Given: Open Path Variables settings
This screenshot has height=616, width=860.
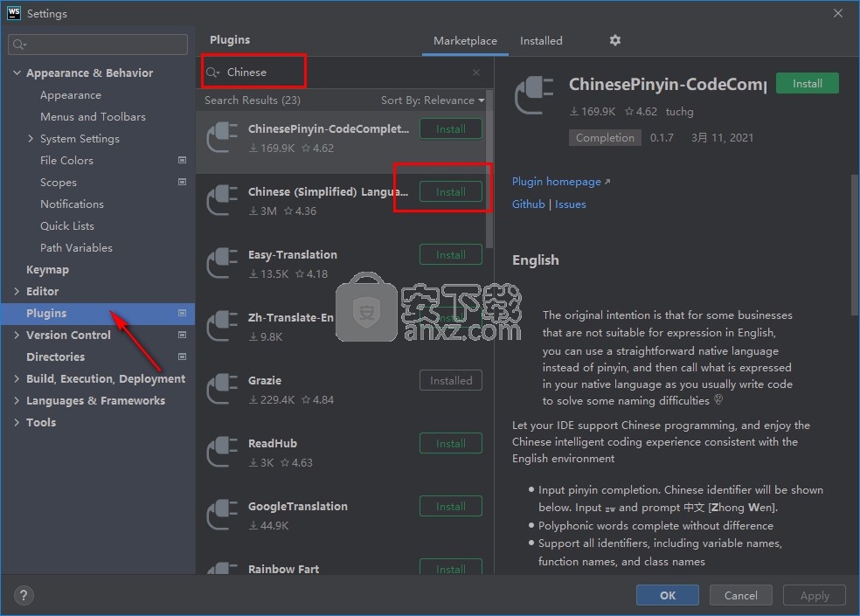Looking at the screenshot, I should point(76,248).
